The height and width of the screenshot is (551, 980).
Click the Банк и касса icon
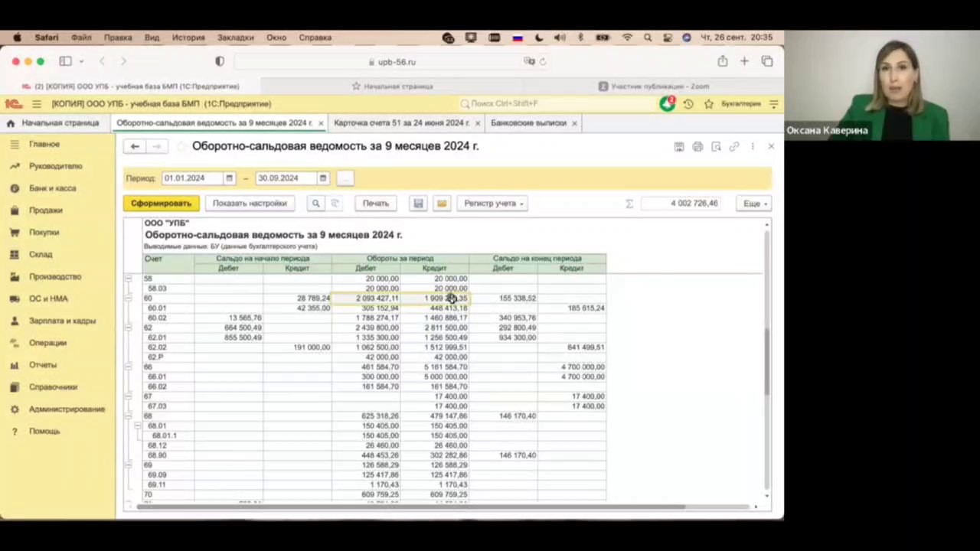(14, 188)
